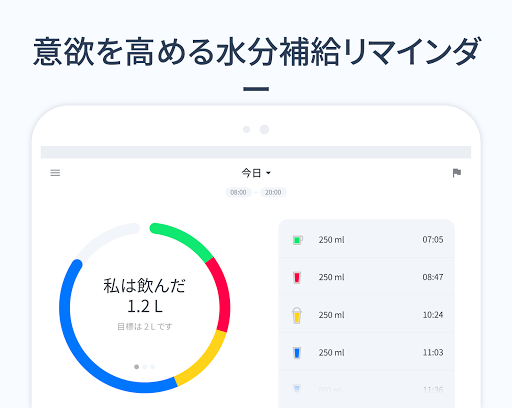The image size is (512, 408).
Task: Select the yellow takeaway cup icon
Action: (297, 315)
